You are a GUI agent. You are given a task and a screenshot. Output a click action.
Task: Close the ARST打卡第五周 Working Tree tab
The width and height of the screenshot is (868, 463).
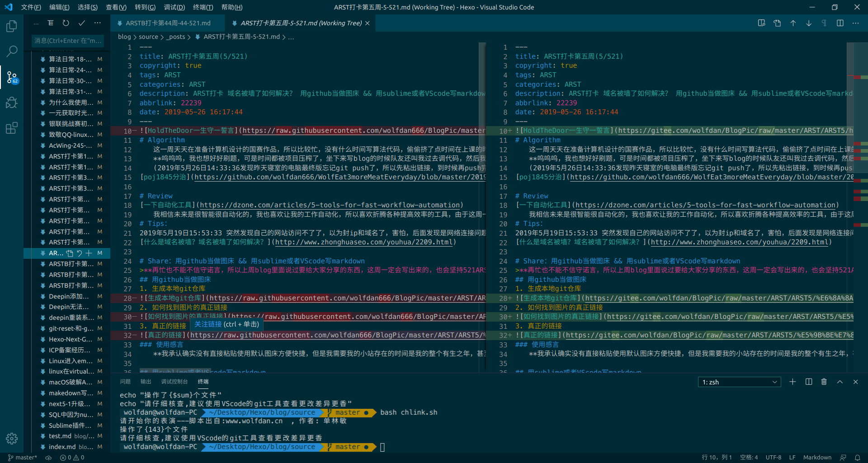(x=368, y=23)
